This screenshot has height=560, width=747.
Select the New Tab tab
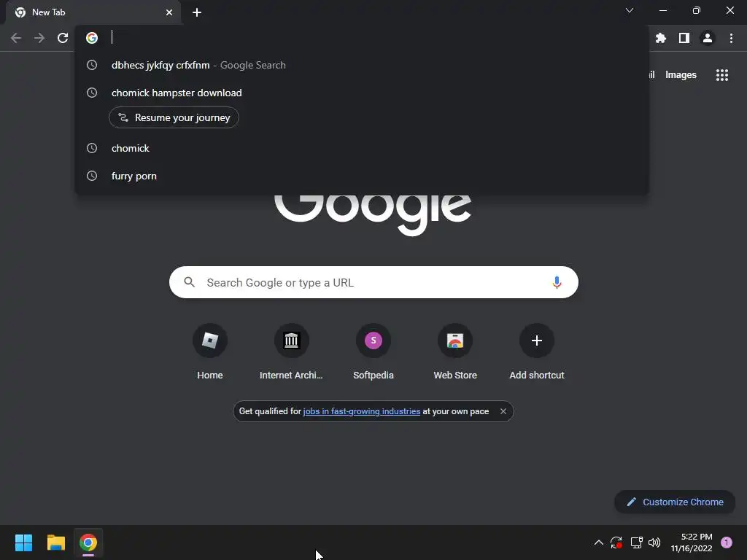pyautogui.click(x=93, y=12)
